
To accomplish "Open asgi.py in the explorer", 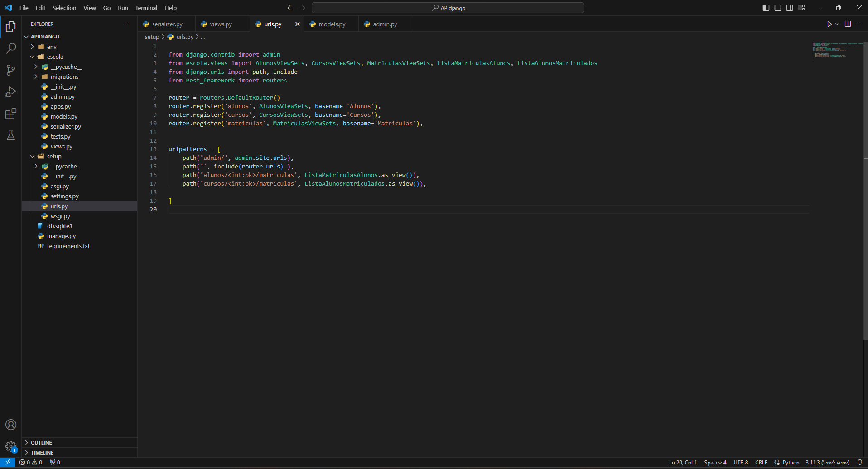I will point(80,186).
